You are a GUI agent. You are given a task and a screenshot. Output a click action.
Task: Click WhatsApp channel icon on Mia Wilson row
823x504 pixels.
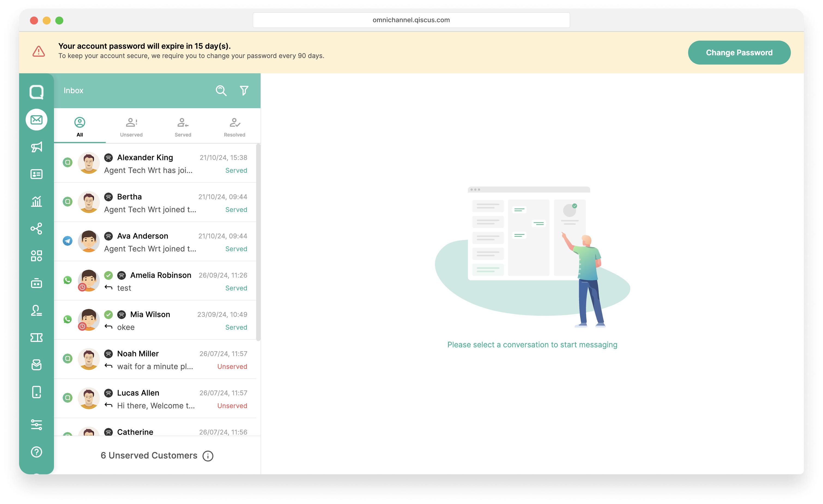point(68,319)
